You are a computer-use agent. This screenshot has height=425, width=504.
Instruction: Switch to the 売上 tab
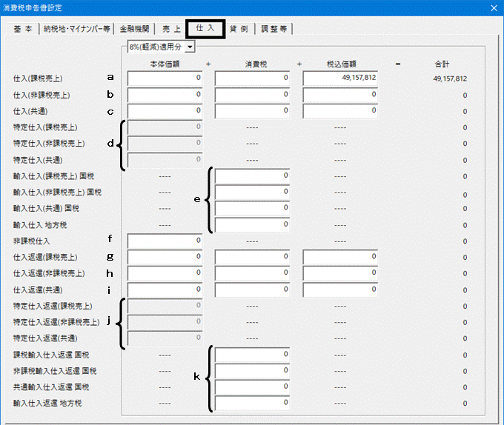171,29
